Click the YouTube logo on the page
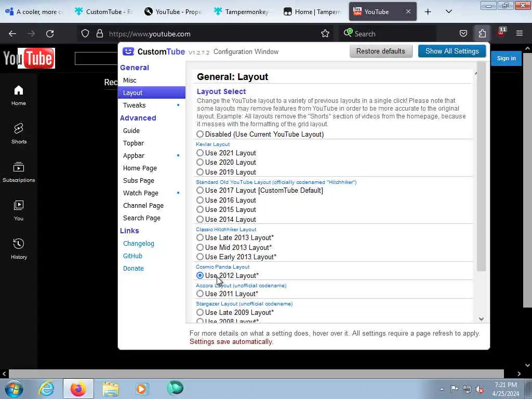The height and width of the screenshot is (399, 532). pos(29,58)
